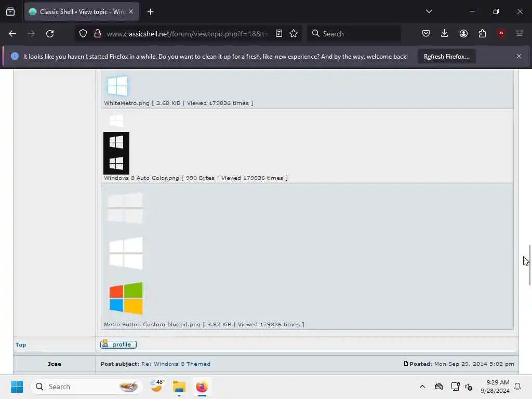Show site security lock information
532x399 pixels.
[x=97, y=34]
